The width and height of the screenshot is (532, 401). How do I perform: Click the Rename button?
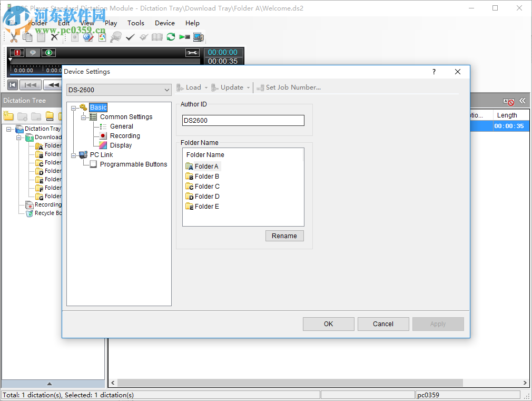pos(284,236)
